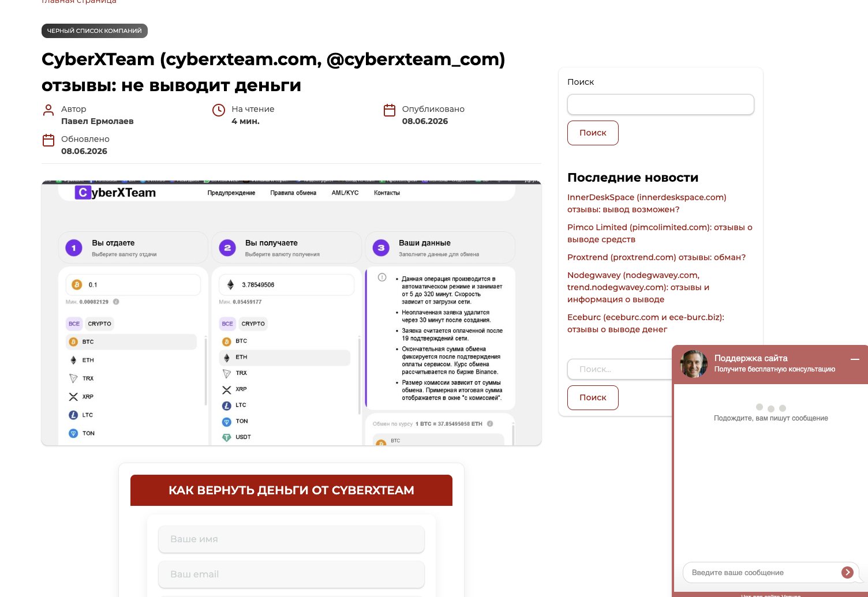The image size is (868, 597).
Task: Click the TRX icon in give list
Action: tap(73, 378)
